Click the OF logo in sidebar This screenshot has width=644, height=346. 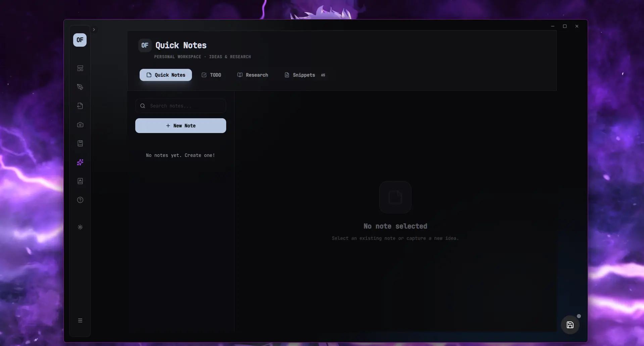coord(80,40)
